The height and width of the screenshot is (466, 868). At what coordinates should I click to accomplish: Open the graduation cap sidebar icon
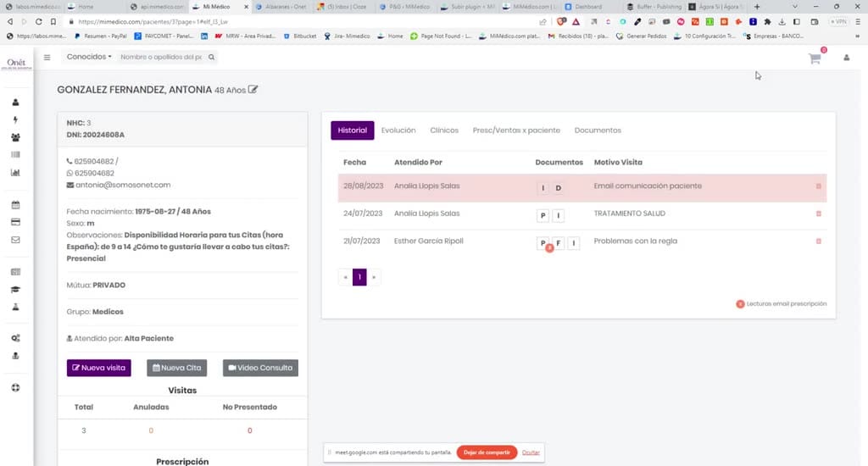tap(15, 290)
